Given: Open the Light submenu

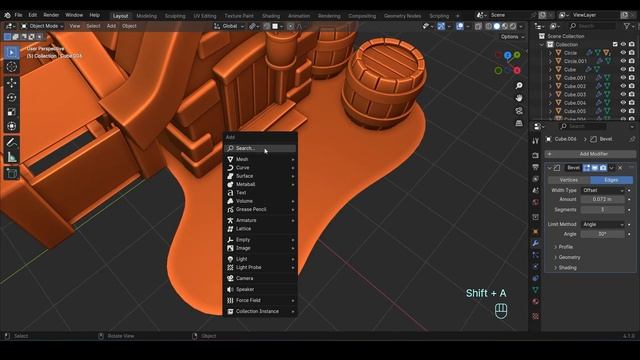Looking at the screenshot, I should (x=260, y=259).
